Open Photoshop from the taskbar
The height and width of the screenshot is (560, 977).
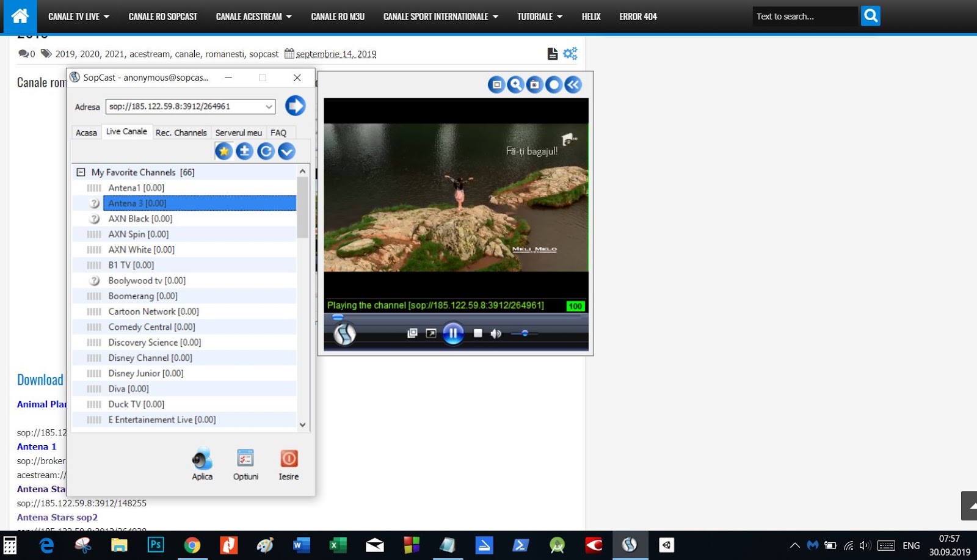tap(156, 545)
